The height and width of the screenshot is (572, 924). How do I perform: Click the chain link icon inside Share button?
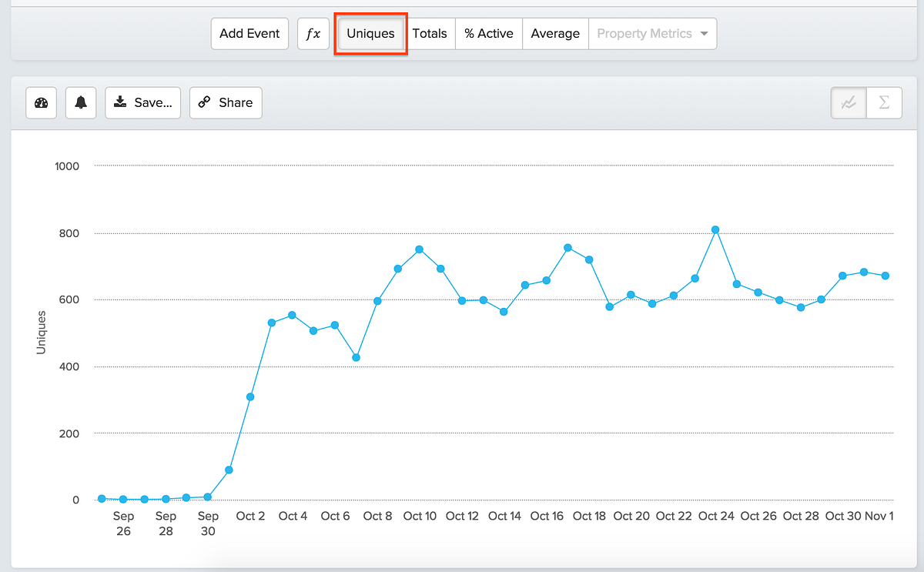(205, 102)
